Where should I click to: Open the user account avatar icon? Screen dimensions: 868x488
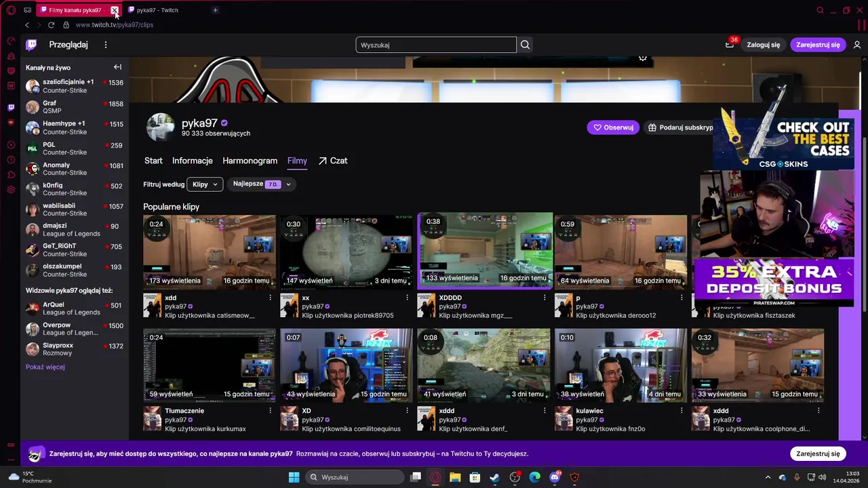coord(857,45)
